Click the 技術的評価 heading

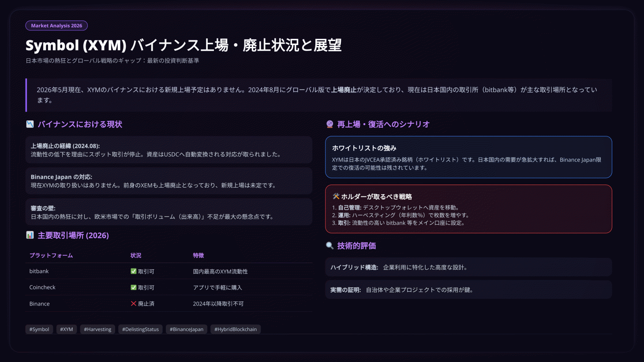tap(356, 246)
